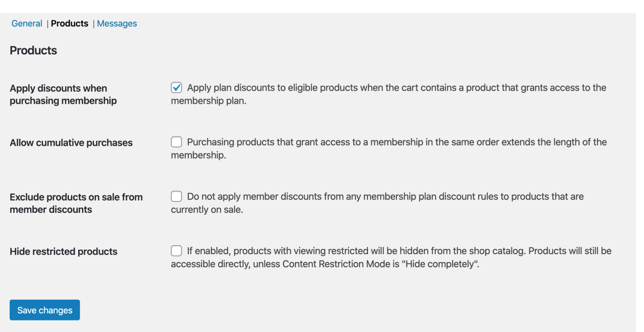Image resolution: width=644 pixels, height=332 pixels.
Task: Enable the Allow cumulative purchases checkbox
Action: pos(176,142)
